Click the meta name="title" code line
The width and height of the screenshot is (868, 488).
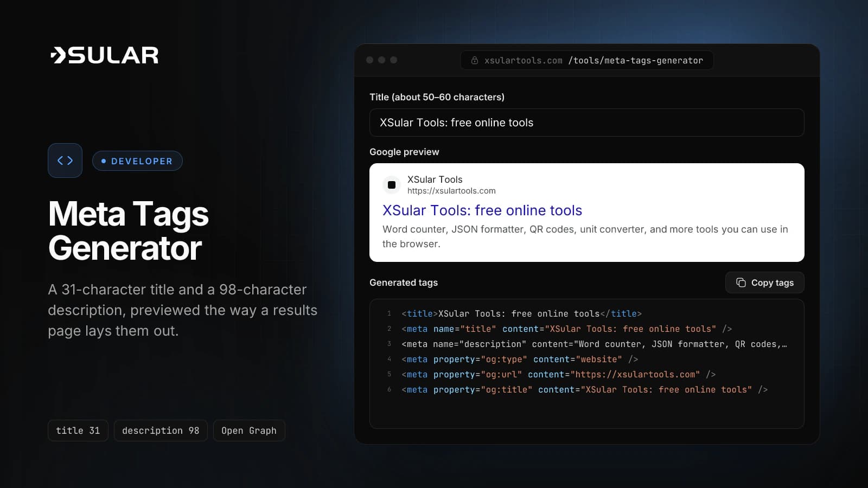coord(567,329)
